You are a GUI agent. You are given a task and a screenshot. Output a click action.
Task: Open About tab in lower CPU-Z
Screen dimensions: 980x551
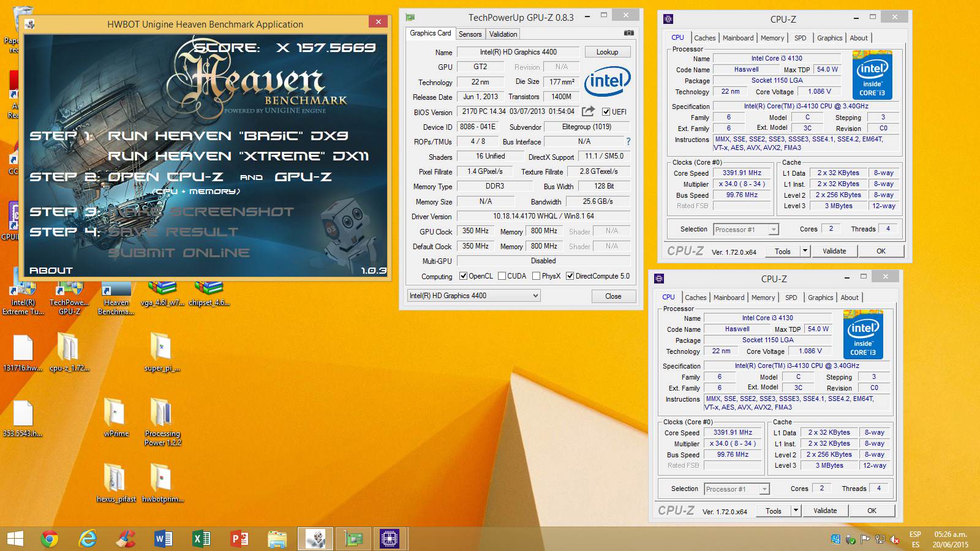850,298
